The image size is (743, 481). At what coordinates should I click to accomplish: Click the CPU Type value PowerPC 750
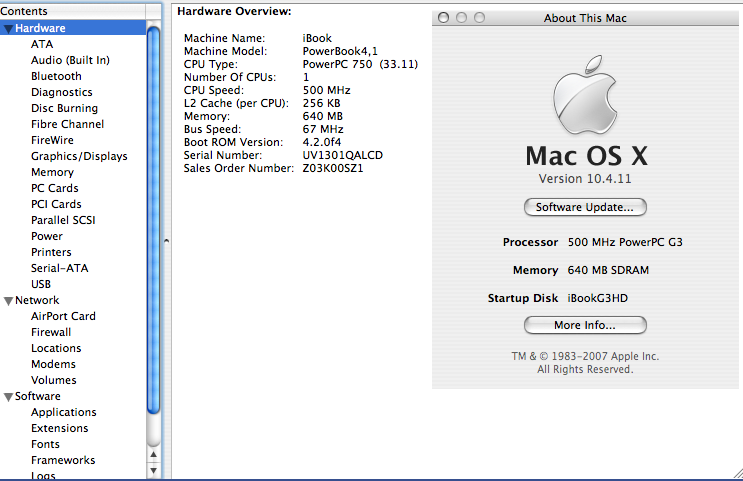tap(360, 64)
